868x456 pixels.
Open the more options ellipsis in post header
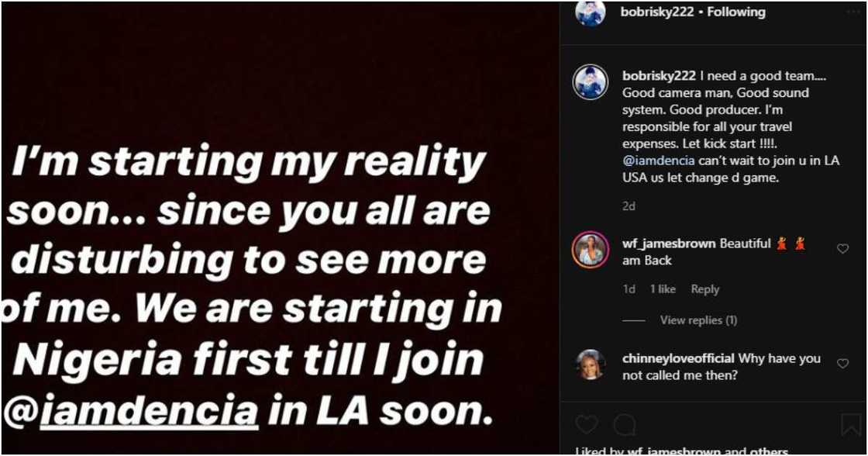853,12
